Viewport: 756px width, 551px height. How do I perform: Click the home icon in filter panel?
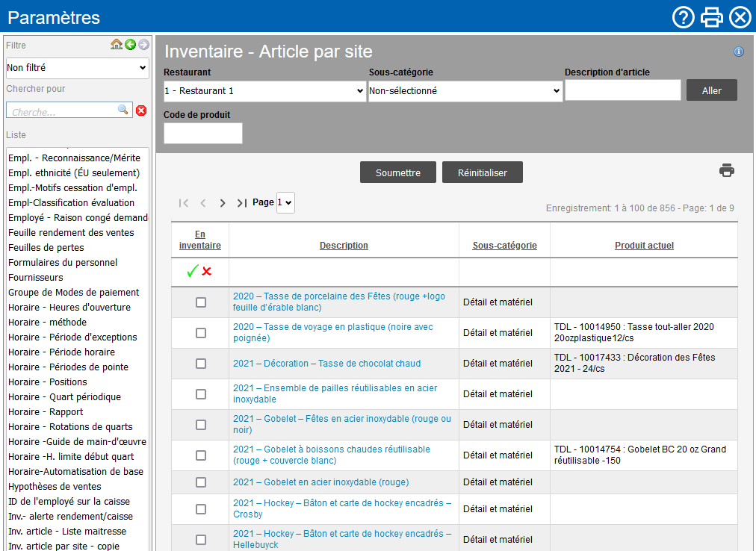pos(117,45)
